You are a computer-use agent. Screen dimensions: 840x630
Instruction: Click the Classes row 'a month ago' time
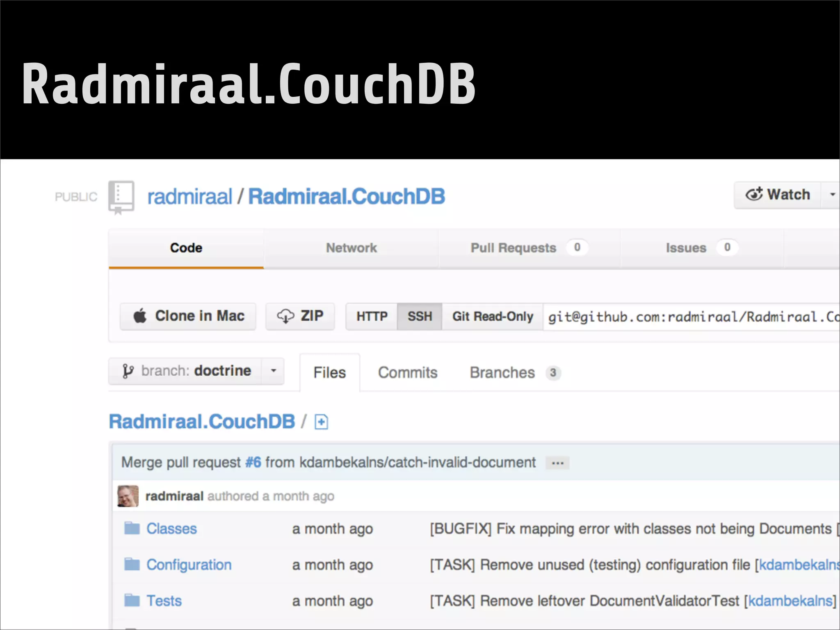click(333, 529)
